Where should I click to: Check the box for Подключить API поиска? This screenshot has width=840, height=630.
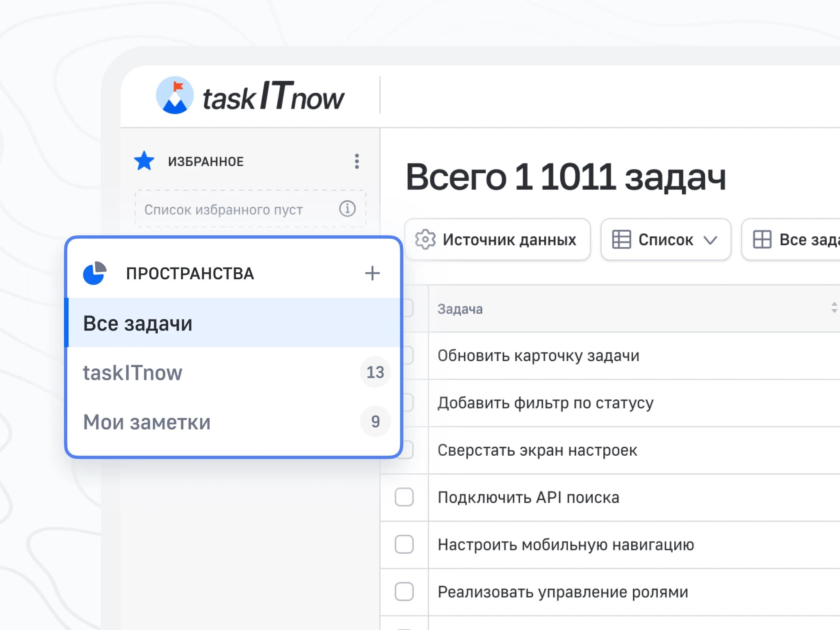404,497
